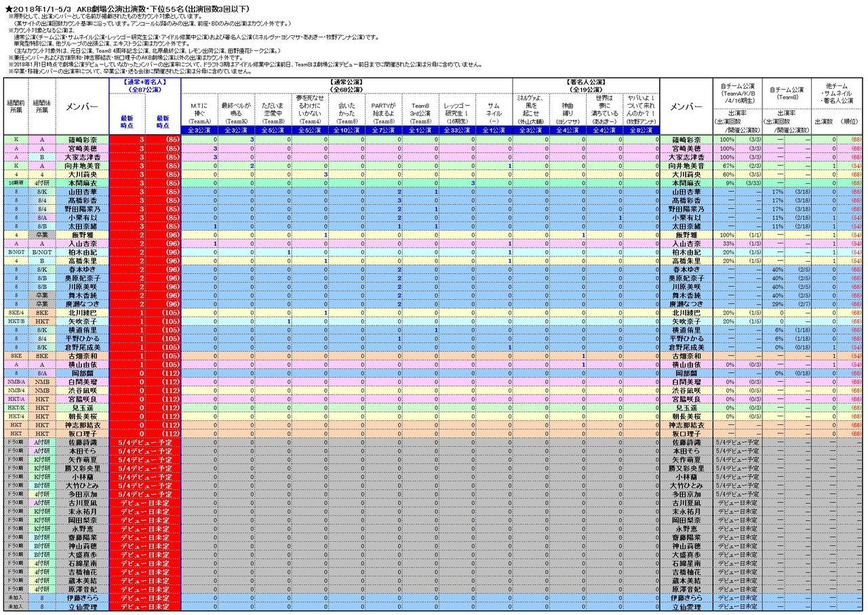The image size is (868, 615).
Task: Select the PARTYが始まるよ (Team8) column header
Action: 384,109
